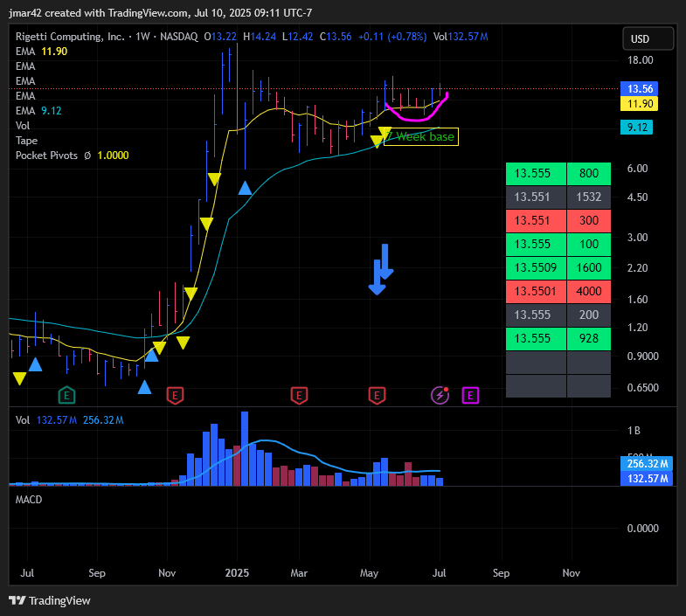686x616 pixels.
Task: Select the '7 Week base' text annotation
Action: point(421,137)
